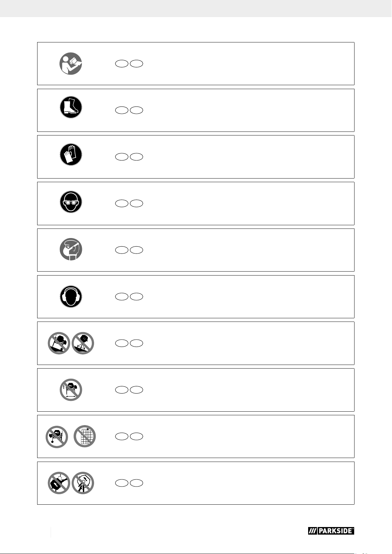The image size is (392, 554).
Task: Click the mixer-with-arrows prohibition symbol
Action: coord(71,390)
